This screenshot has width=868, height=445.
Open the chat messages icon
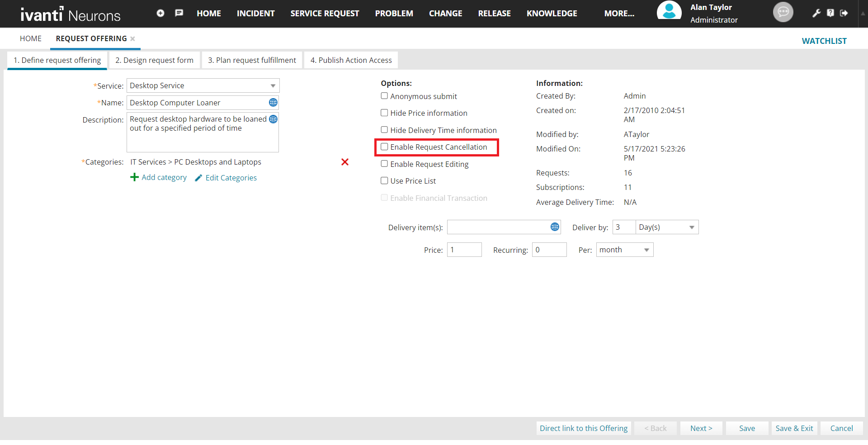[179, 13]
